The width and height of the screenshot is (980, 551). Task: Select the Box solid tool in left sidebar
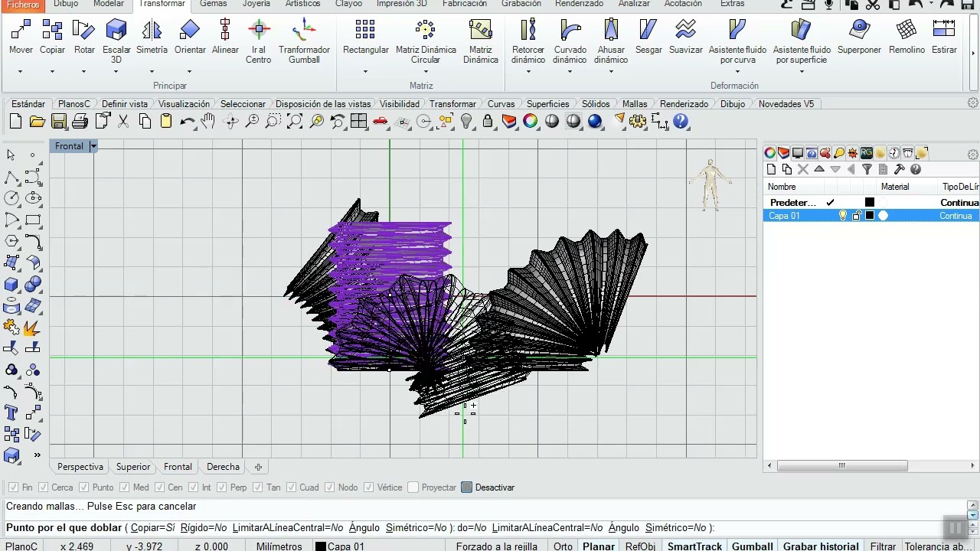pos(11,285)
